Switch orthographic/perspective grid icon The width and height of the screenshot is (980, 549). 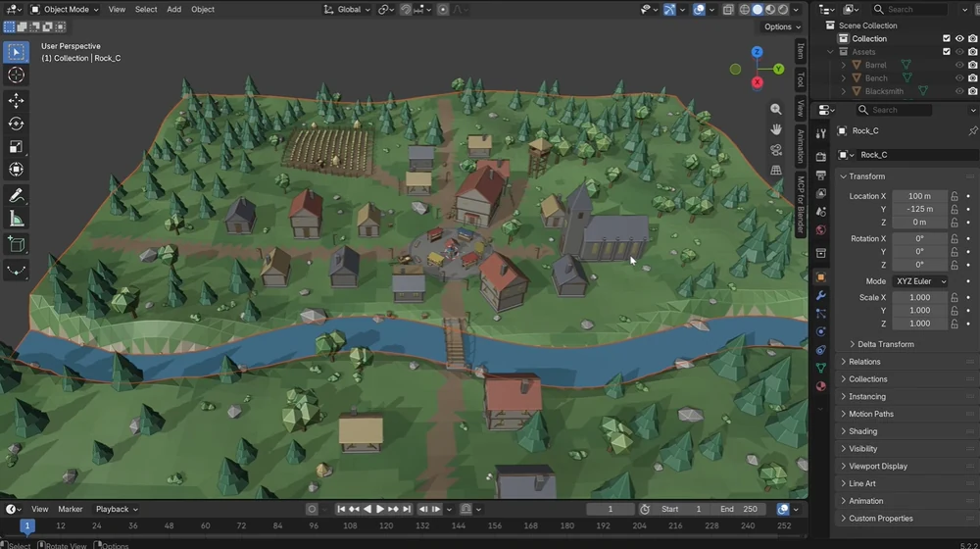775,170
